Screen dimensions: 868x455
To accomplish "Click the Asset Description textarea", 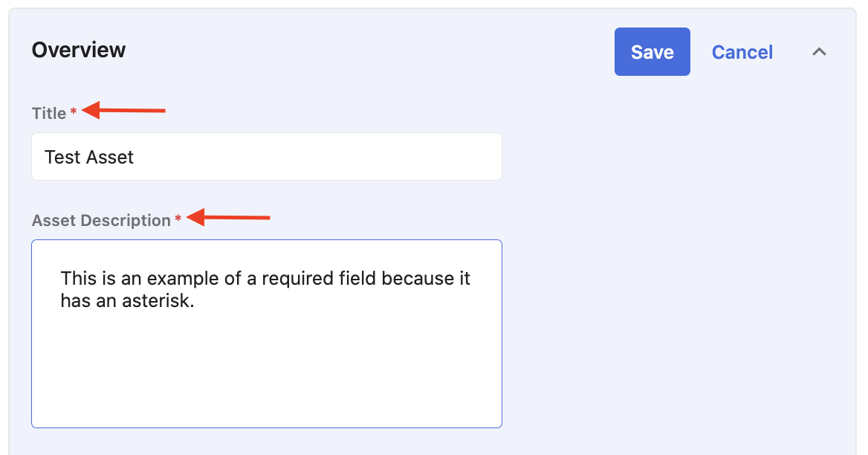I will pyautogui.click(x=266, y=333).
